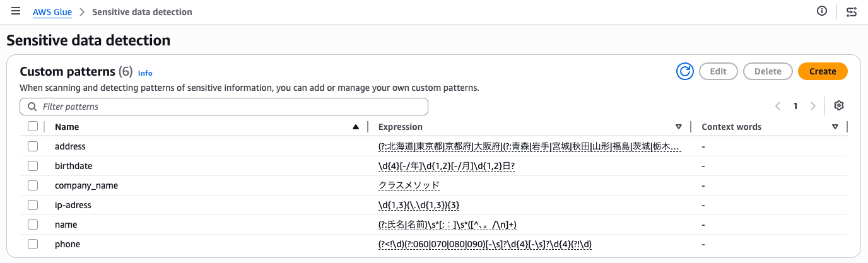Viewport: 868px width, 263px height.
Task: Click the Info link beside Custom patterns
Action: click(145, 73)
